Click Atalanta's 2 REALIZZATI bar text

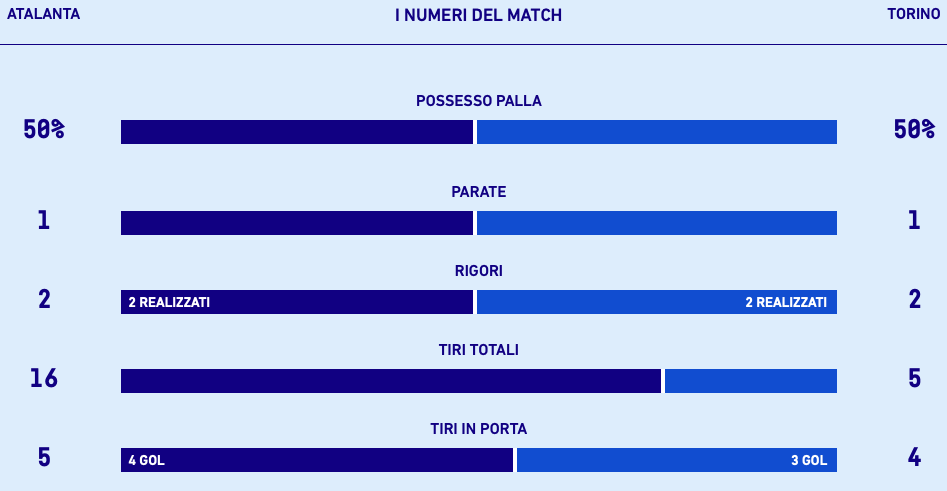coord(169,302)
